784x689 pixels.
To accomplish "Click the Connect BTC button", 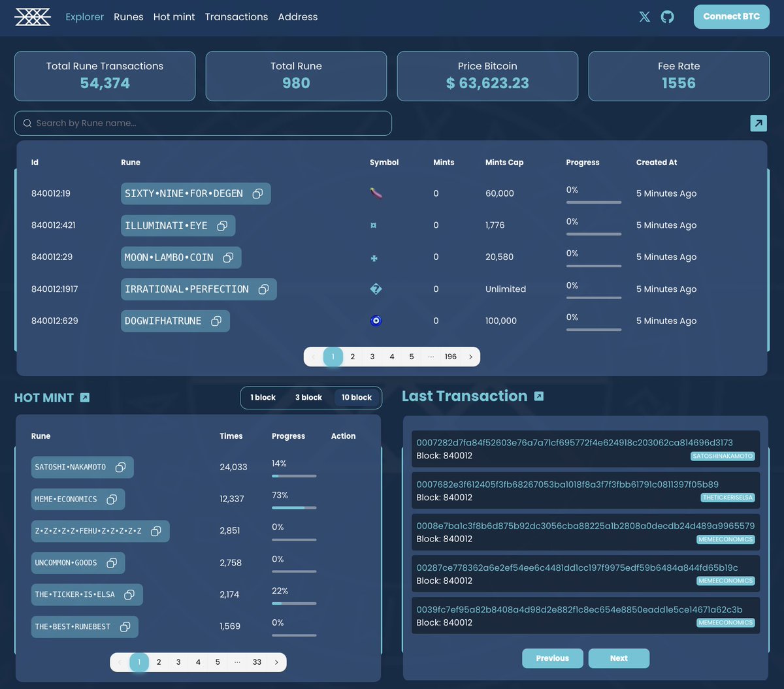I will [732, 16].
